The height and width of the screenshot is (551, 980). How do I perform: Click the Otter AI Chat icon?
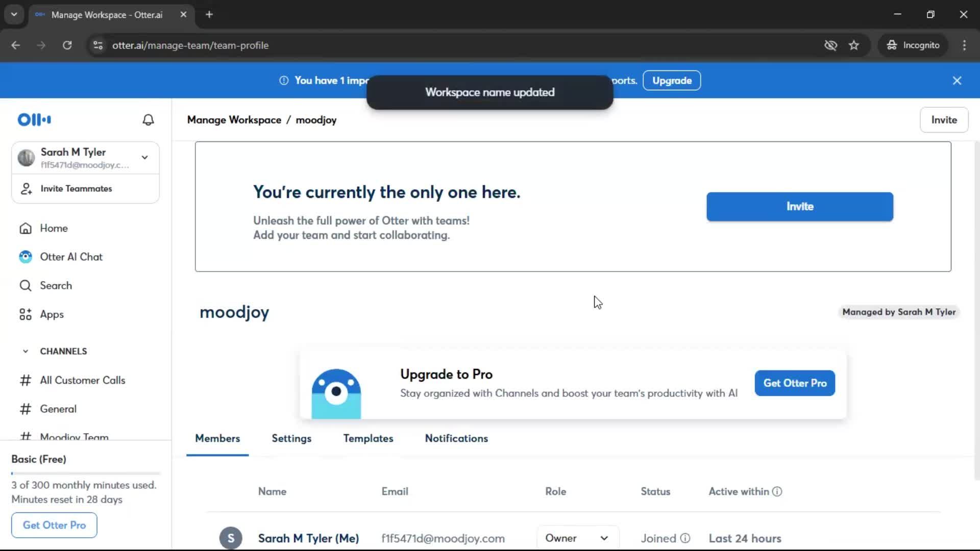(x=26, y=257)
